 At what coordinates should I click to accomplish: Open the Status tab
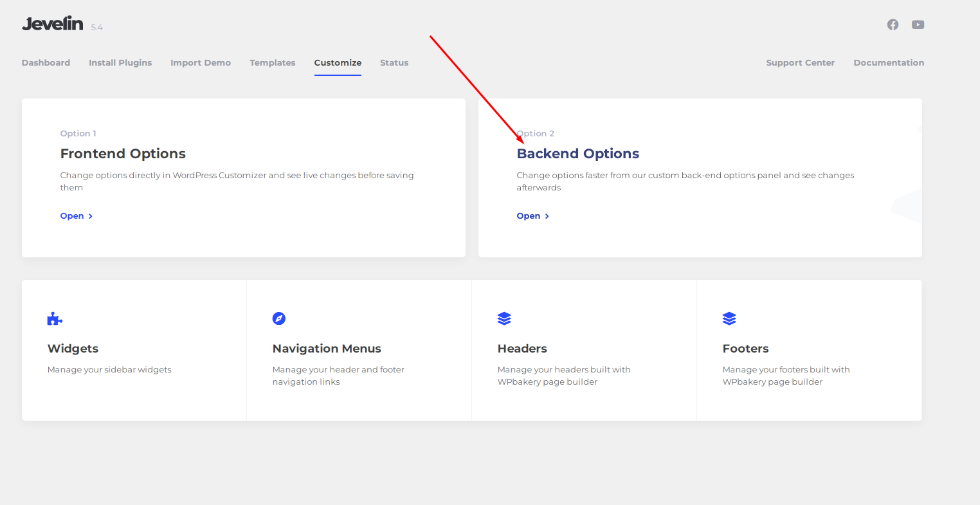(x=394, y=62)
